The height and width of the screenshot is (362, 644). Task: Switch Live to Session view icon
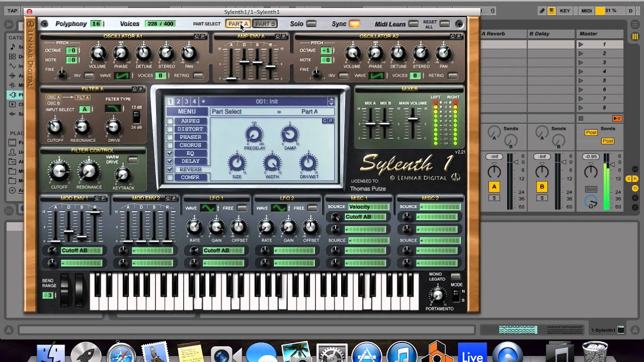click(635, 36)
